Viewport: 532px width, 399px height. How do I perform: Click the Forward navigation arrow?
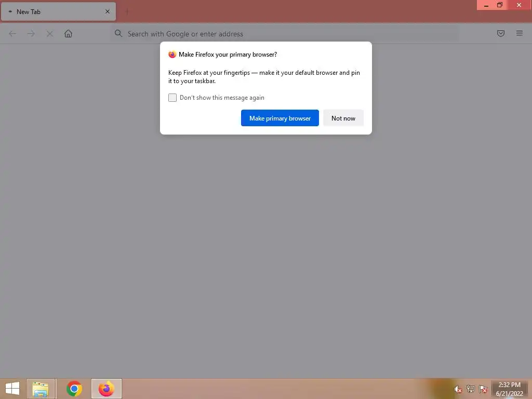pyautogui.click(x=31, y=34)
